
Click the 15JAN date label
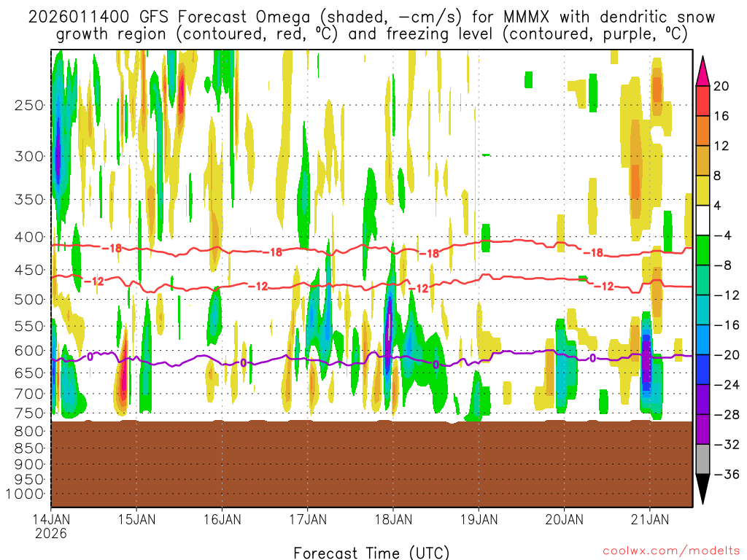pyautogui.click(x=136, y=519)
